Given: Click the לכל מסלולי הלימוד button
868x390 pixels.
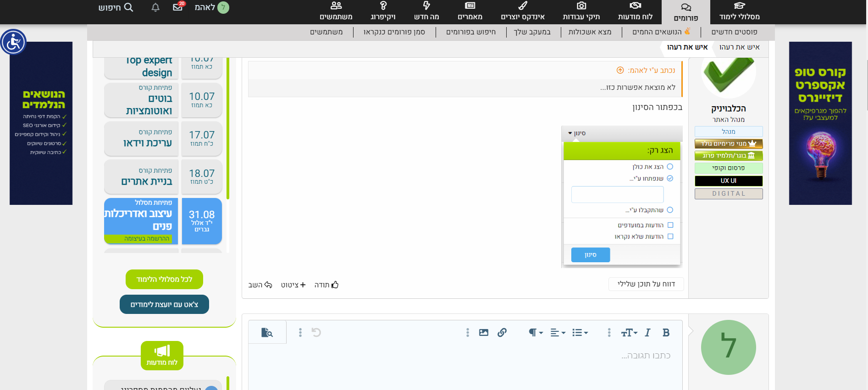Looking at the screenshot, I should [164, 280].
